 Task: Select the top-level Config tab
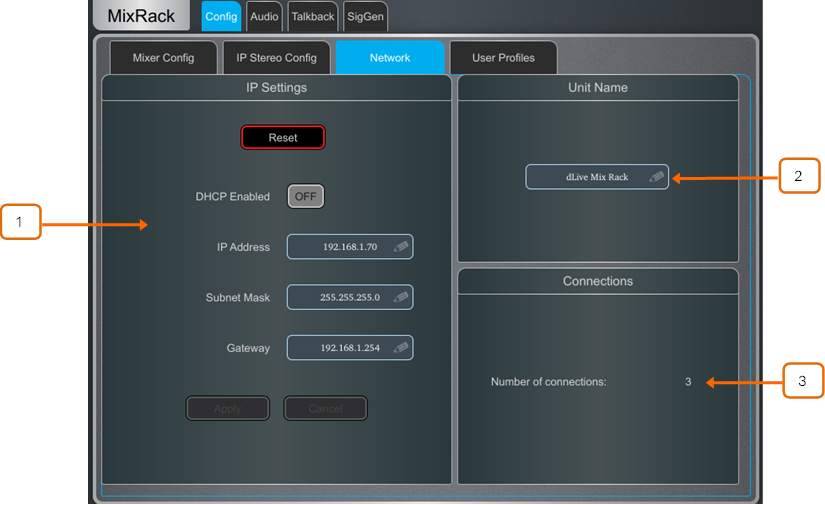[221, 16]
